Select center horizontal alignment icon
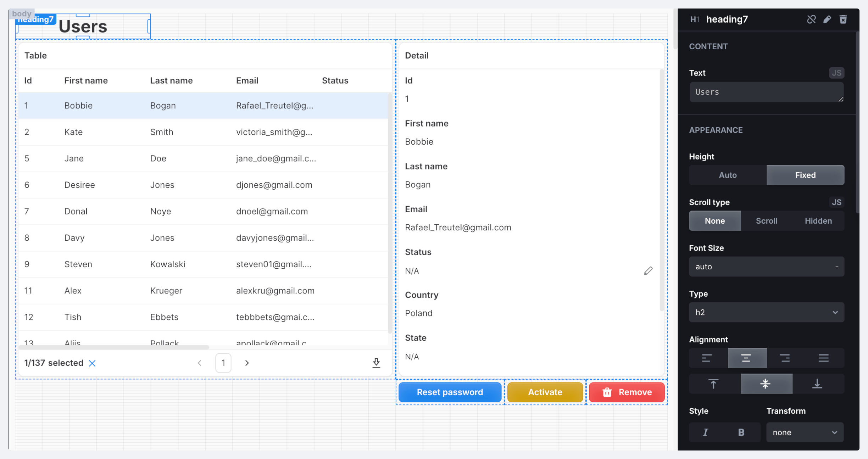Image resolution: width=868 pixels, height=459 pixels. pyautogui.click(x=747, y=358)
